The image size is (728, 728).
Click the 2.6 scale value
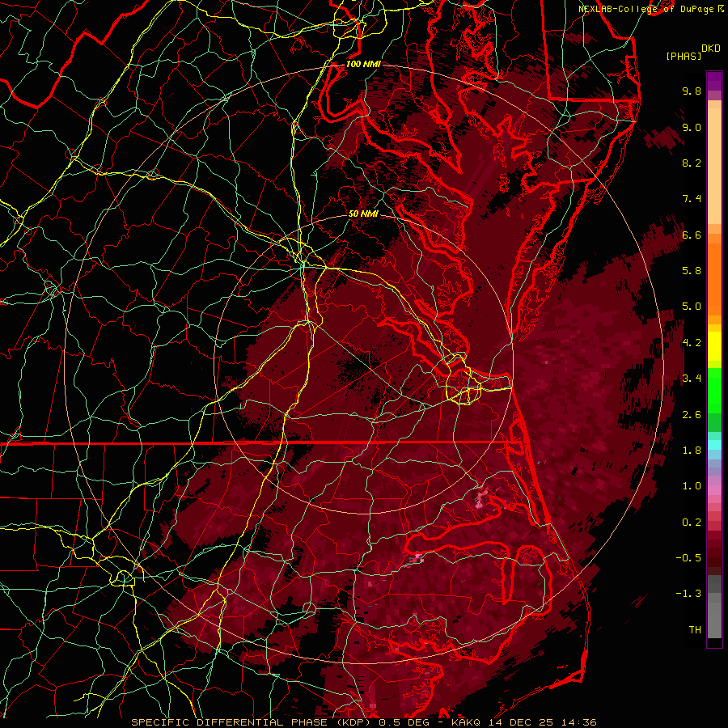tap(692, 415)
